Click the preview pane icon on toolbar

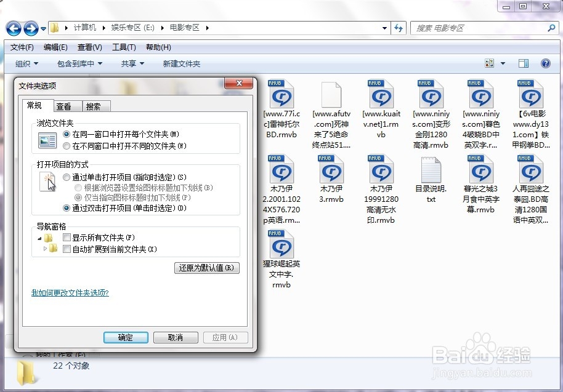524,63
